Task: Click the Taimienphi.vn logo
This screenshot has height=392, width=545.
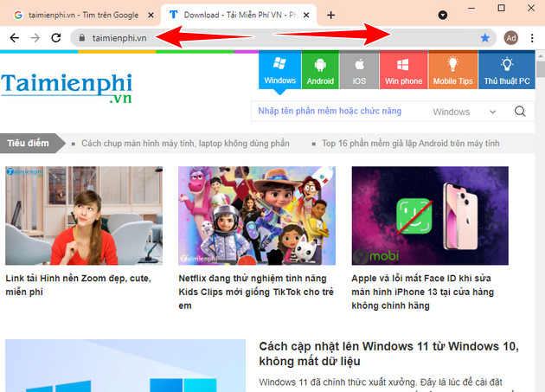Action: [67, 88]
